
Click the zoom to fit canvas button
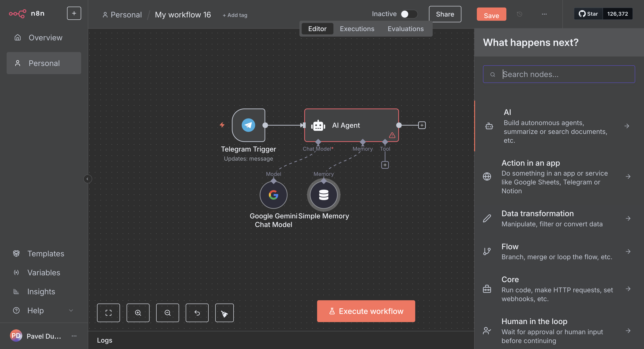[108, 313]
